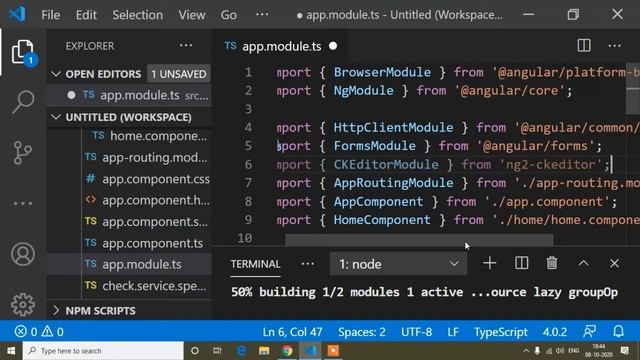The height and width of the screenshot is (360, 640).
Task: Close the terminal panel
Action: click(614, 264)
